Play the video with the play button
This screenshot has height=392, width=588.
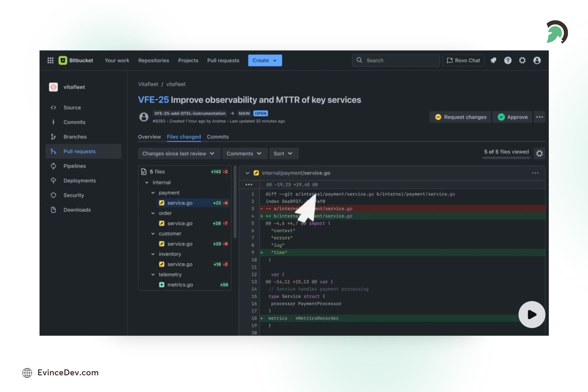tap(532, 314)
